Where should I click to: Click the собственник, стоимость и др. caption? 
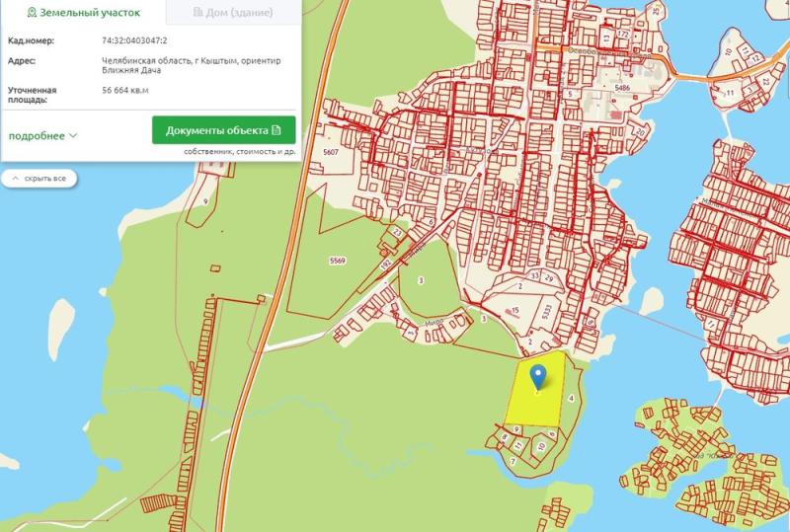(239, 152)
